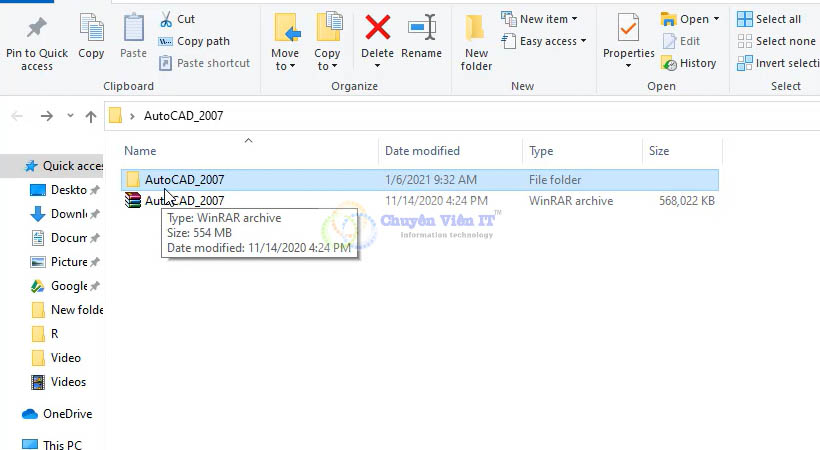Click the 568,022 KB size cell
This screenshot has width=820, height=450.
click(687, 201)
